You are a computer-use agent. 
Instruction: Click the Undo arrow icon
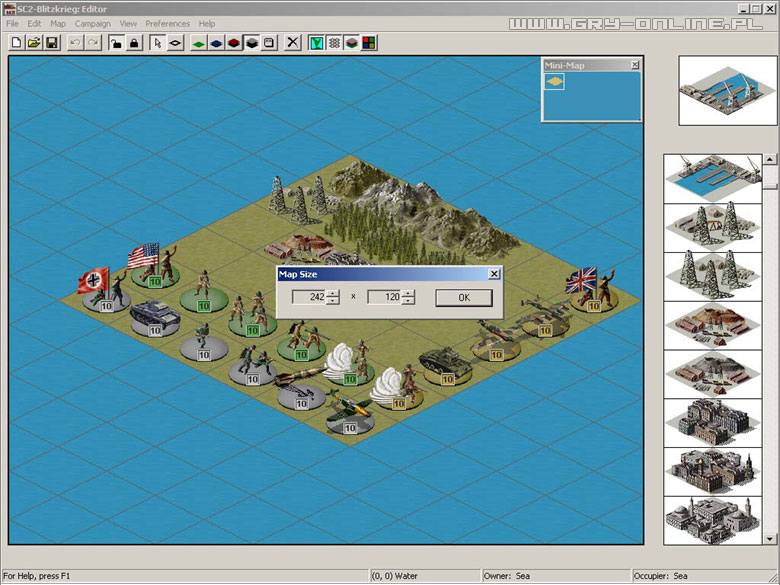point(75,43)
